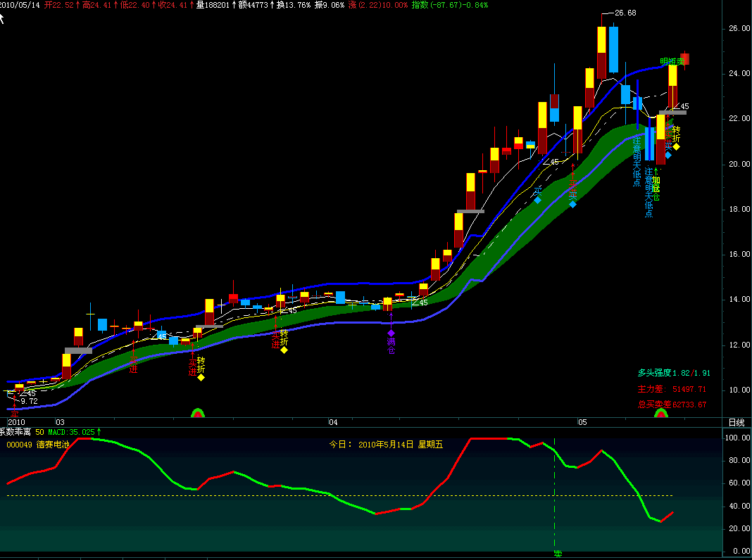The height and width of the screenshot is (560, 752).
Task: Click the red-green dome marker near 05
Action: pyautogui.click(x=661, y=413)
